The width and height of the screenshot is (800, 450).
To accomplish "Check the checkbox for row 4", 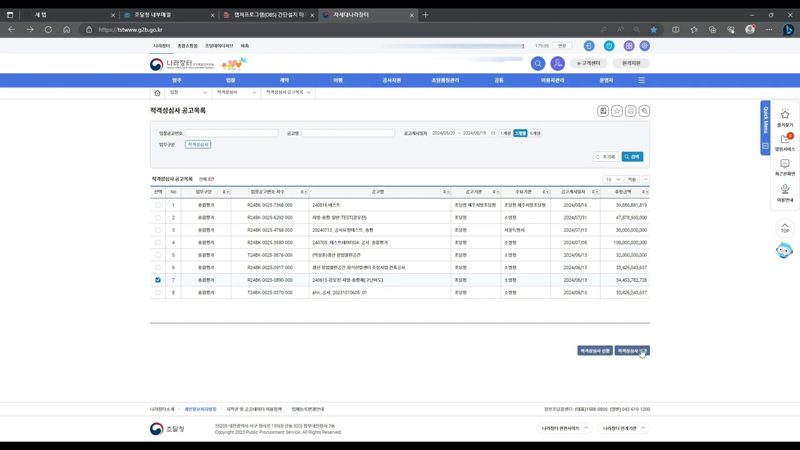I will [158, 242].
